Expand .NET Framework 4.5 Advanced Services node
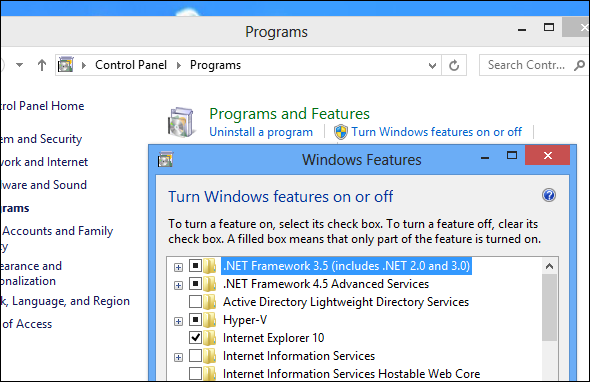 (x=178, y=285)
